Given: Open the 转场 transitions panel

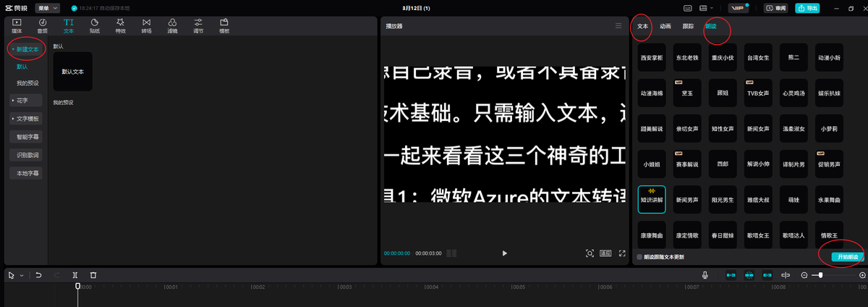Looking at the screenshot, I should pos(147,27).
